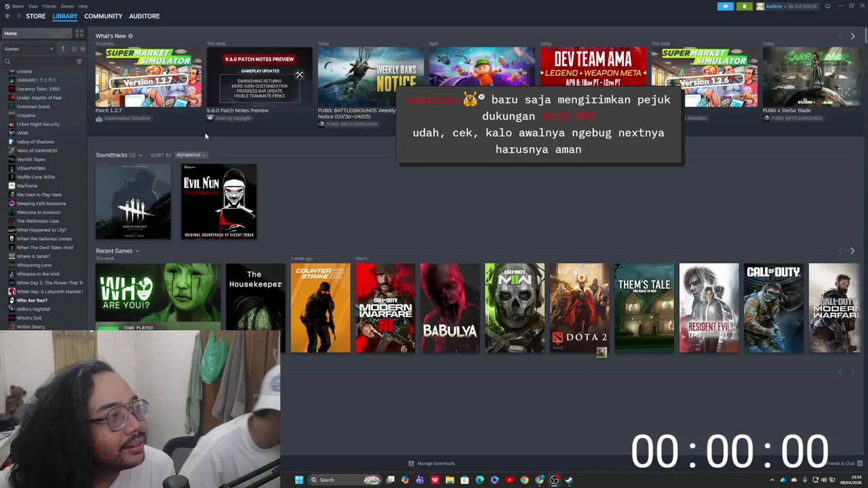This screenshot has width=868, height=488.
Task: Select Them's Tale in Recent Games
Action: [x=644, y=308]
